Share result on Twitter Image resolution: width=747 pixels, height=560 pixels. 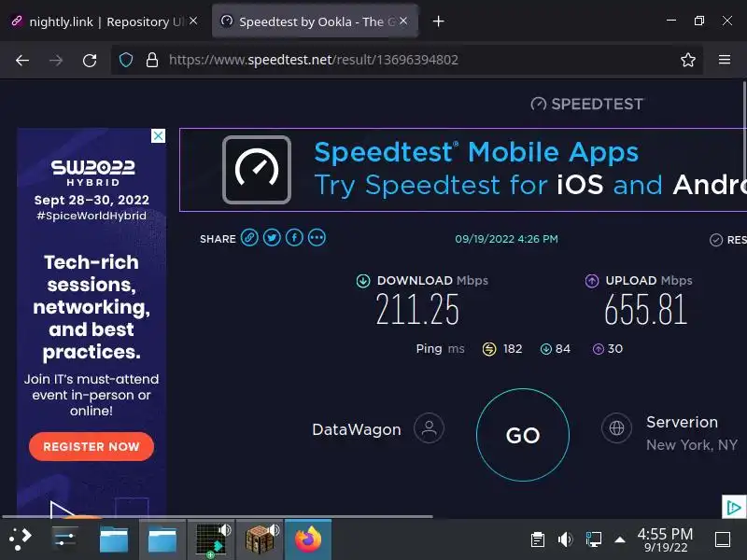pos(272,237)
